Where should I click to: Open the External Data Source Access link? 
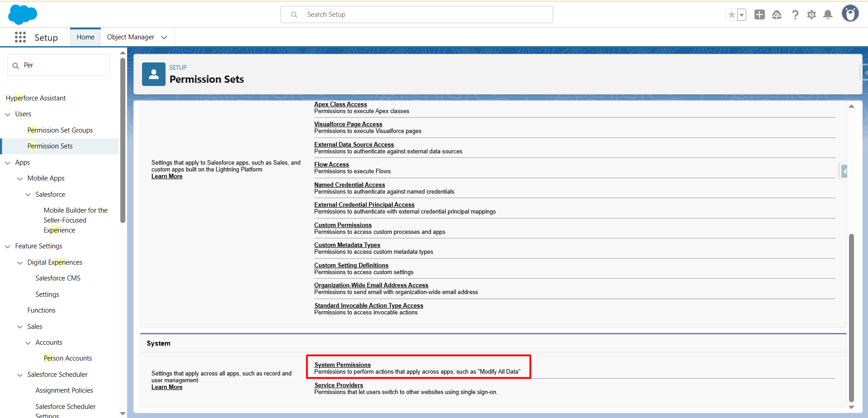pyautogui.click(x=354, y=145)
